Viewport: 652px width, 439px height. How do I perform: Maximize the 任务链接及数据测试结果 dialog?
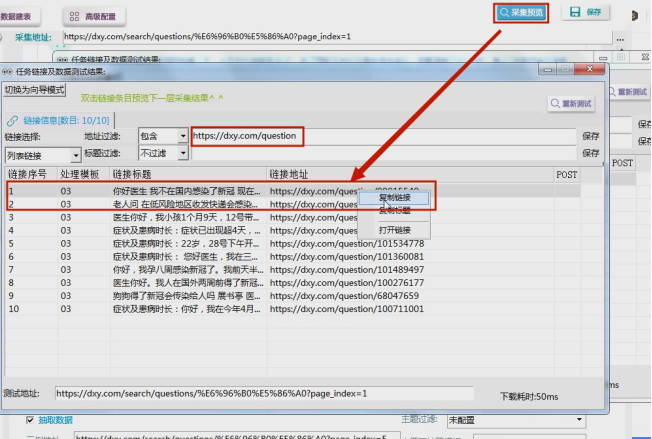tap(566, 69)
